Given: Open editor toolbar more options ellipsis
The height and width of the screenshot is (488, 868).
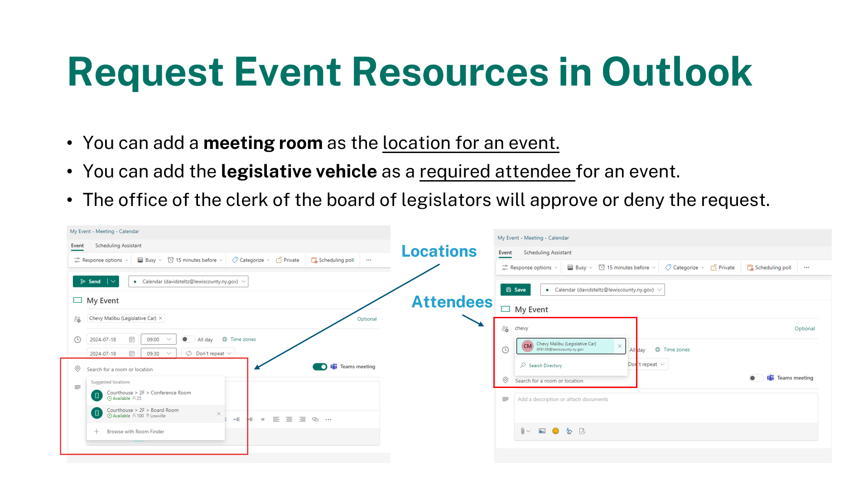Looking at the screenshot, I should (328, 420).
